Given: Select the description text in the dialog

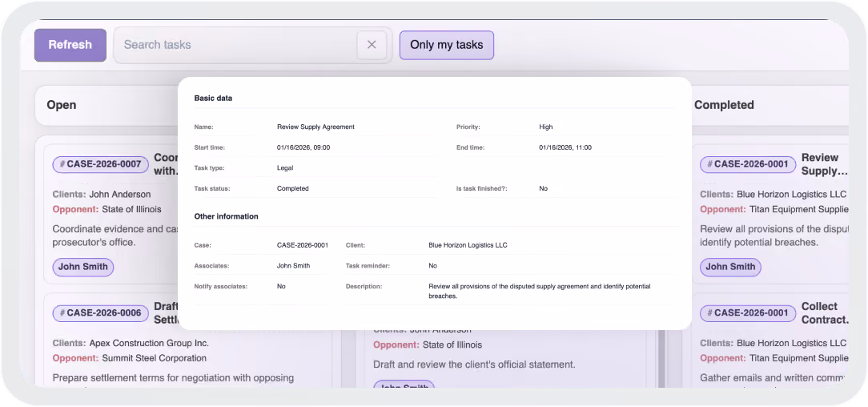Looking at the screenshot, I should 539,292.
